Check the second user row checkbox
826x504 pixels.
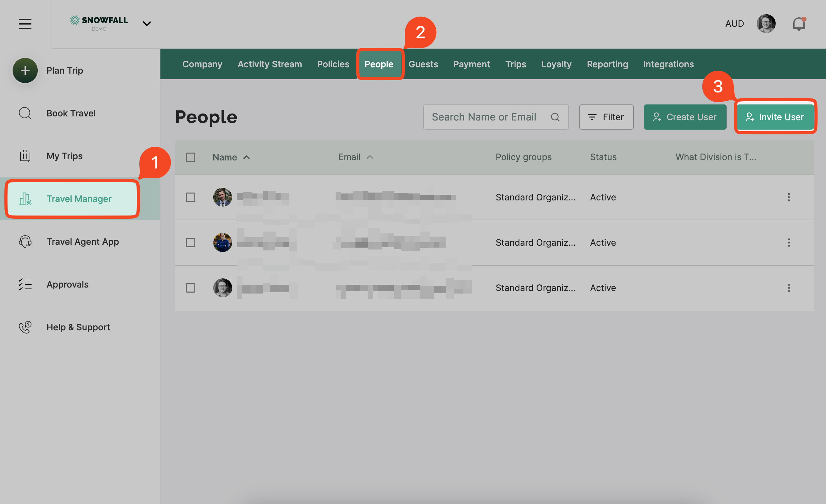click(x=191, y=243)
